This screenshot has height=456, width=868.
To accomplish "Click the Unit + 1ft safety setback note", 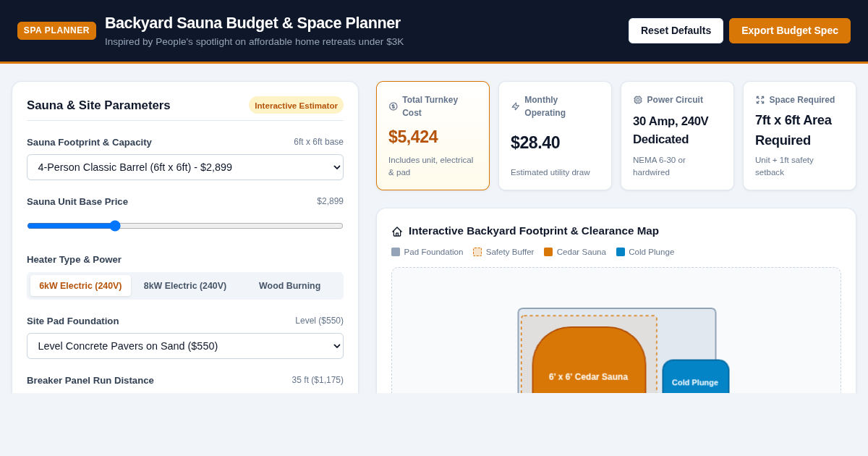I will click(x=785, y=166).
